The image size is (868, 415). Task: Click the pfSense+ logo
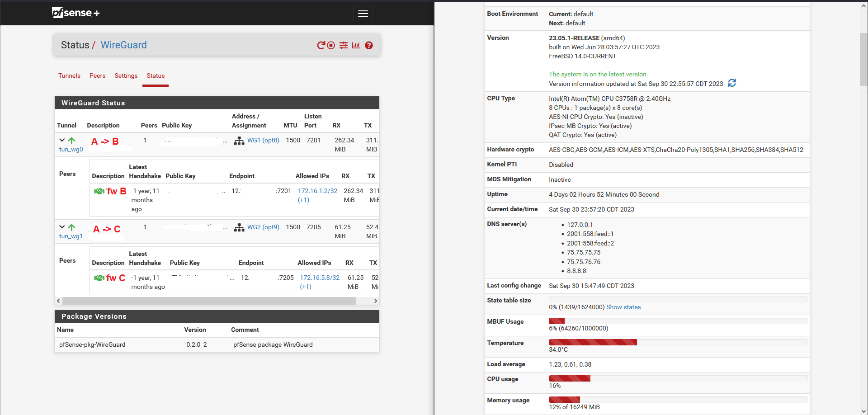pyautogui.click(x=76, y=13)
